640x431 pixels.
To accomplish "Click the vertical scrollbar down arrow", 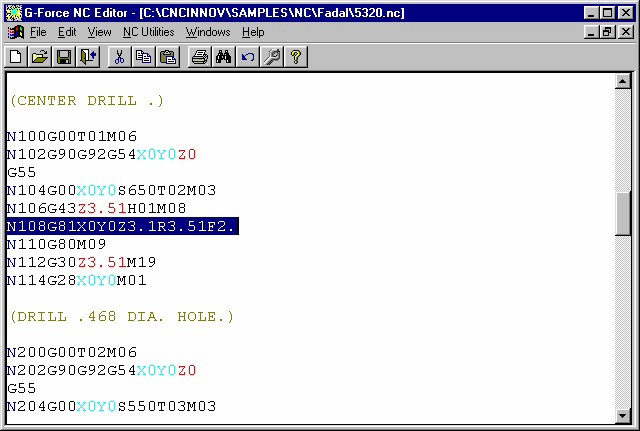I will coord(622,415).
